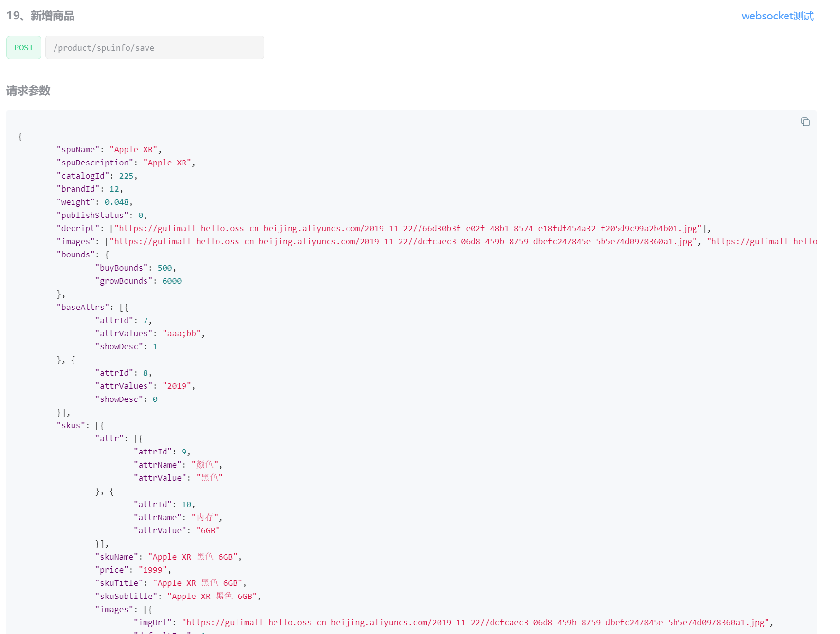Click the "attrValue": "黑色" line
Image resolution: width=840 pixels, height=634 pixels.
point(178,478)
